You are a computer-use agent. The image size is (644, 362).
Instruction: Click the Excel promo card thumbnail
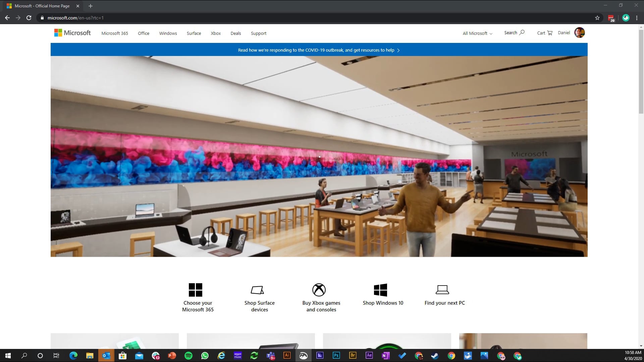[115, 341]
